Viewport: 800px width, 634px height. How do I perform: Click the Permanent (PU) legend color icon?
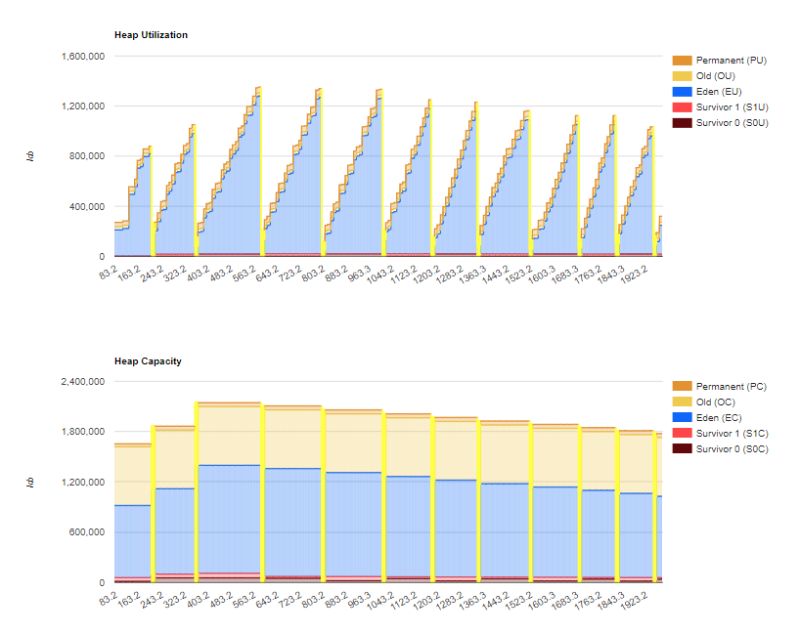coord(684,61)
